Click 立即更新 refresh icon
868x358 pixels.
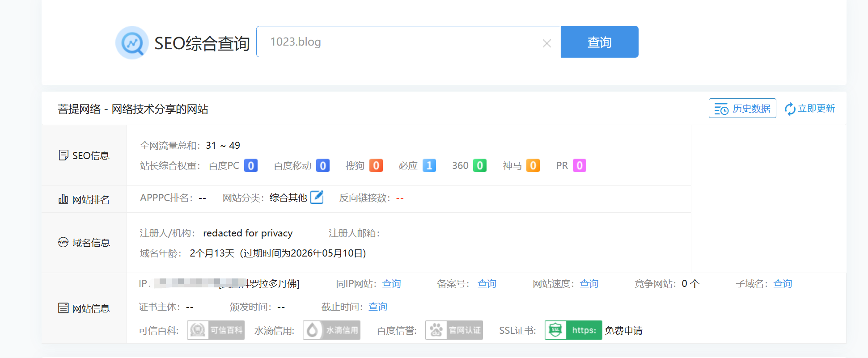[790, 109]
